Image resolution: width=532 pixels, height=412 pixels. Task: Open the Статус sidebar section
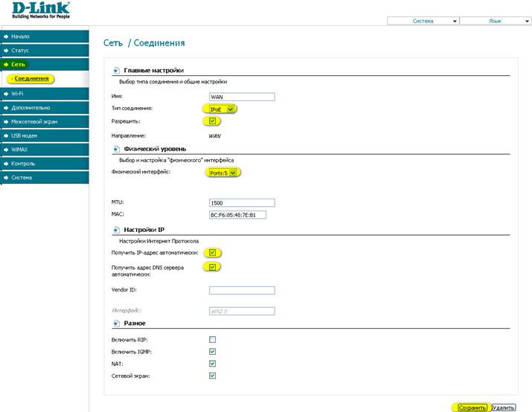(44, 51)
